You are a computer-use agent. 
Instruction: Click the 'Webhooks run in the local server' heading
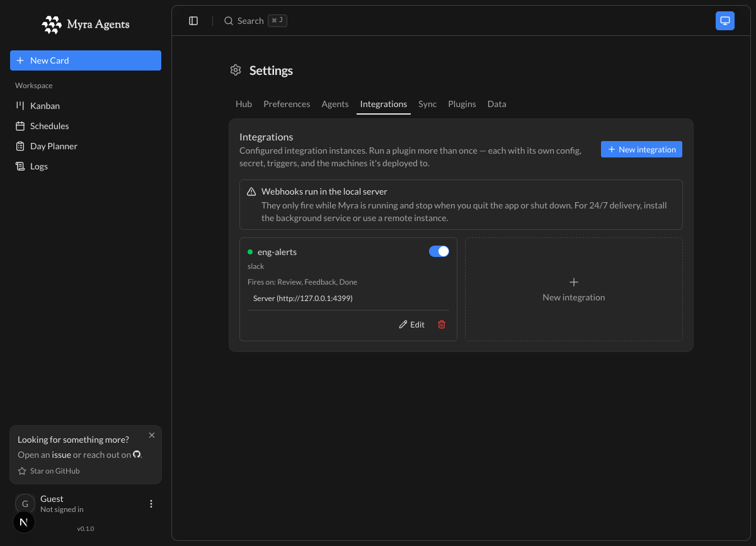(x=324, y=191)
